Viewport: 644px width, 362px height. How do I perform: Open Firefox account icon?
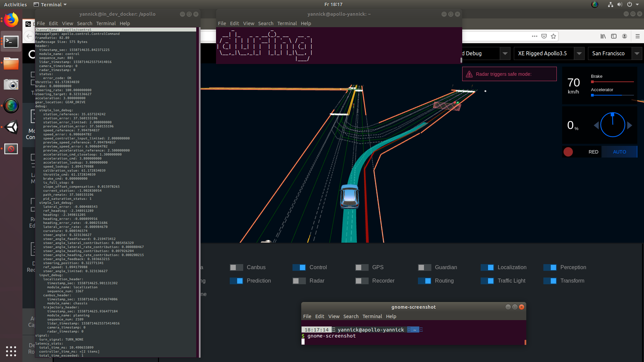point(625,36)
